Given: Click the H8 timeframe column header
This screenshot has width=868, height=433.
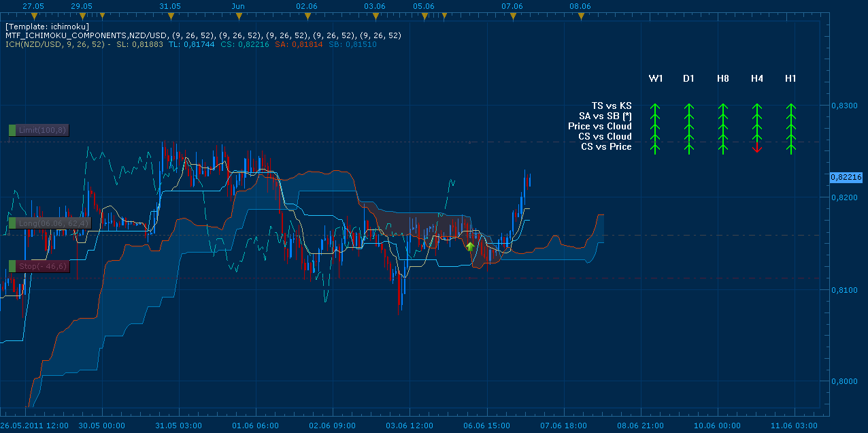Looking at the screenshot, I should pos(723,79).
